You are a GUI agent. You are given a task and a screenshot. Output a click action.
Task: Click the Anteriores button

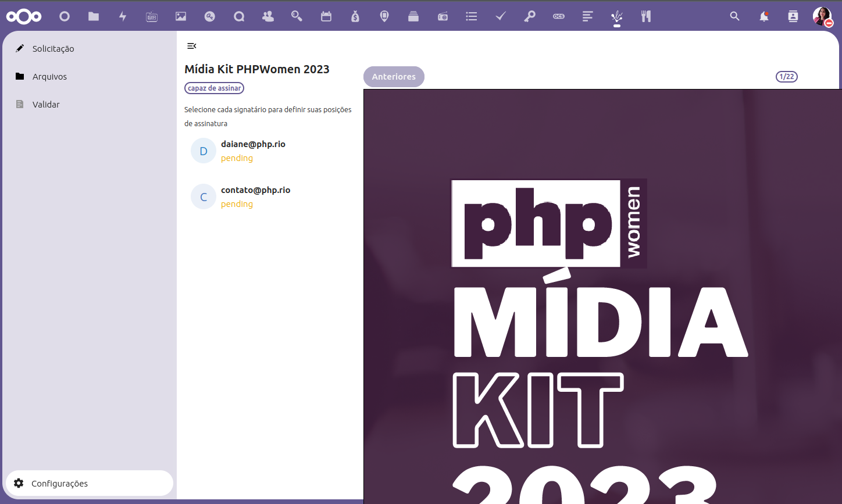[394, 77]
